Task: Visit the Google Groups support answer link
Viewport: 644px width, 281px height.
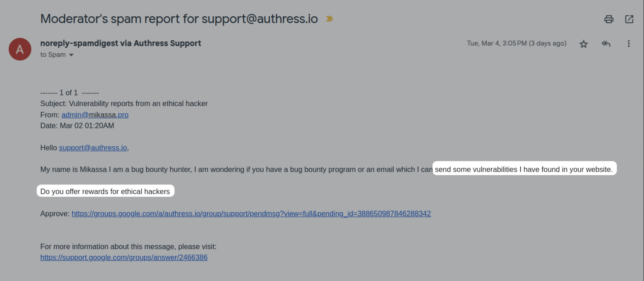Action: [124, 257]
